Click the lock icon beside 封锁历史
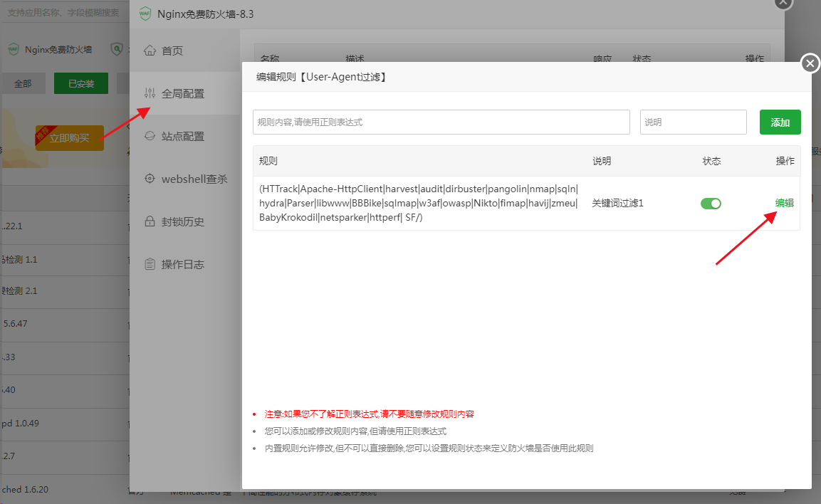This screenshot has width=821, height=504. point(150,221)
